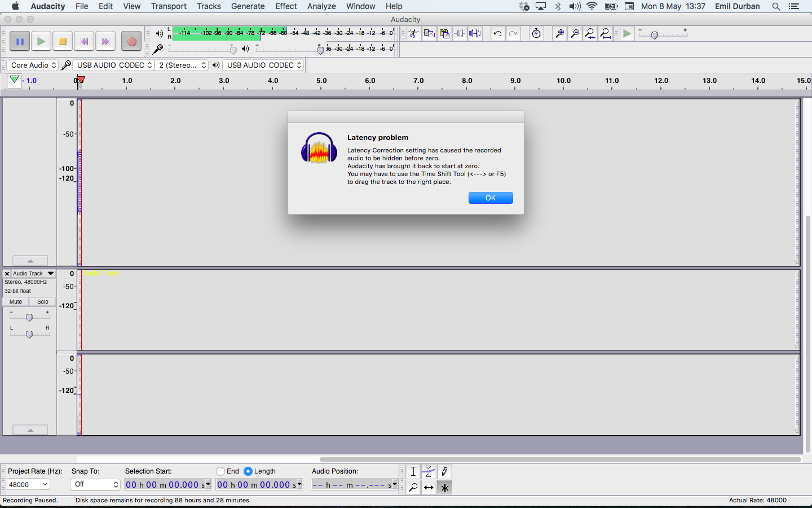Click the Zoom Out magnifier icon
This screenshot has height=508, width=812.
coord(575,34)
